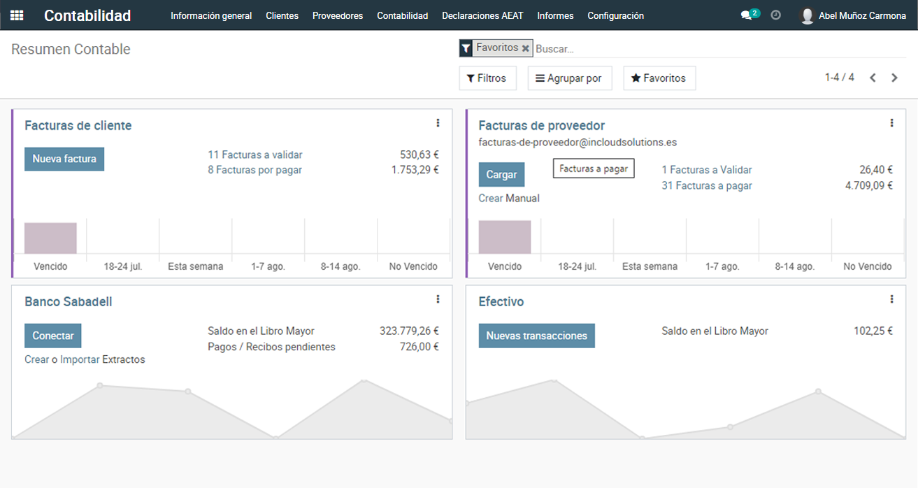Open Banco Sabadell card options menu
The image size is (918, 488).
pos(438,299)
